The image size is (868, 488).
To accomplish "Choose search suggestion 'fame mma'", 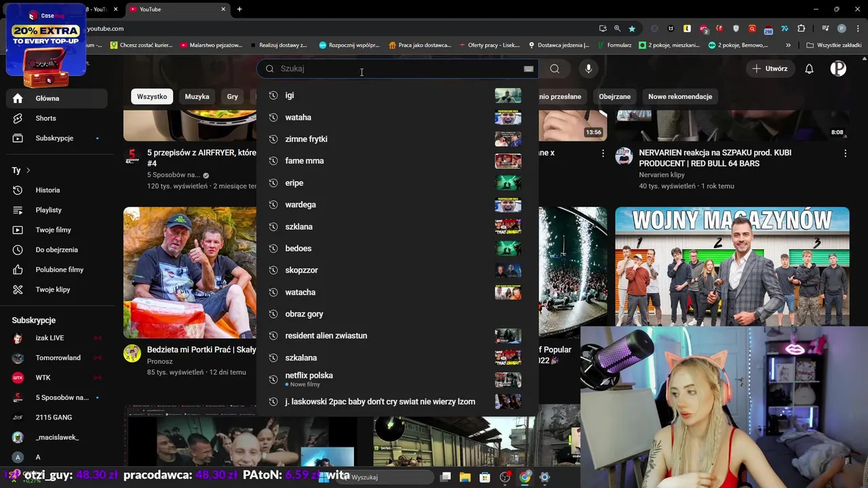I will [x=397, y=161].
